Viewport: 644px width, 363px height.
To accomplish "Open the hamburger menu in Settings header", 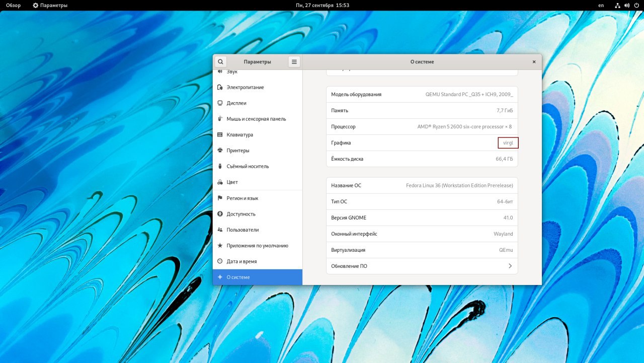I will click(294, 61).
